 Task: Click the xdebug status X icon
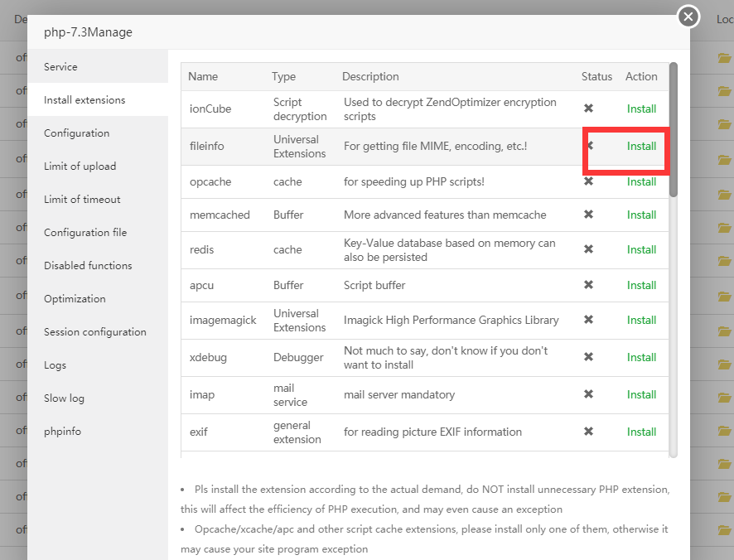pos(588,357)
